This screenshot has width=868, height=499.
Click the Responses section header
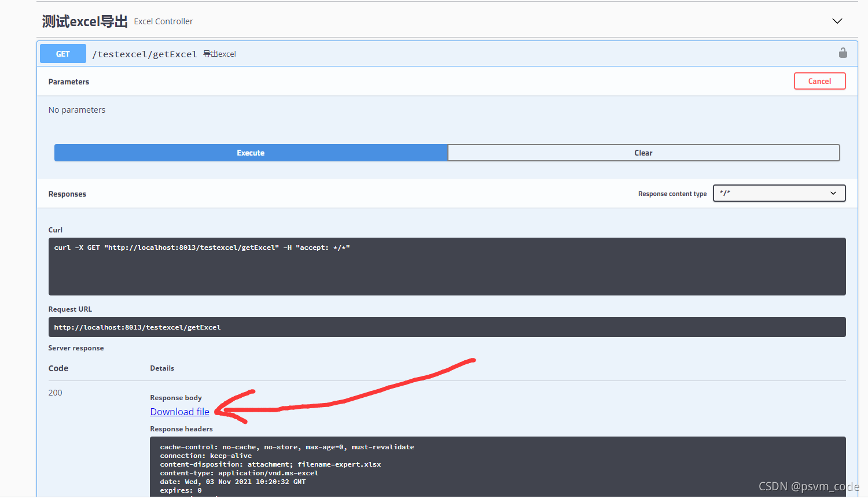[x=67, y=194]
